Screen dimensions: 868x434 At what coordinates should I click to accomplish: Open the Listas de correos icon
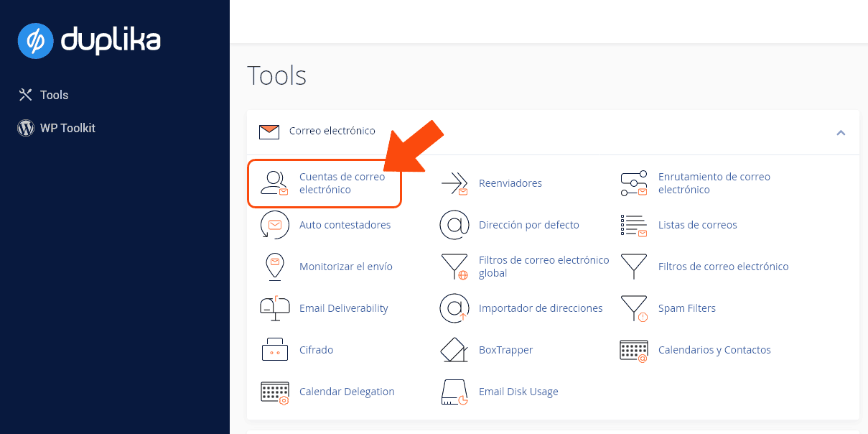pyautogui.click(x=633, y=225)
